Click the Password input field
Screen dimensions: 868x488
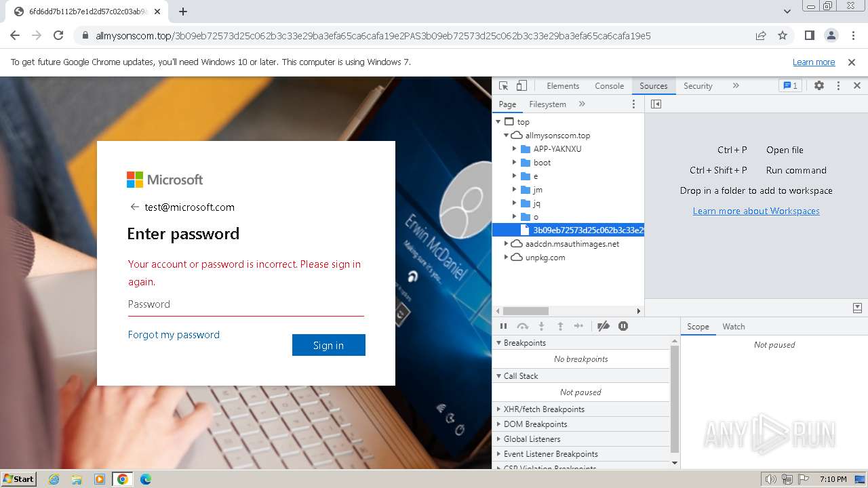(245, 304)
